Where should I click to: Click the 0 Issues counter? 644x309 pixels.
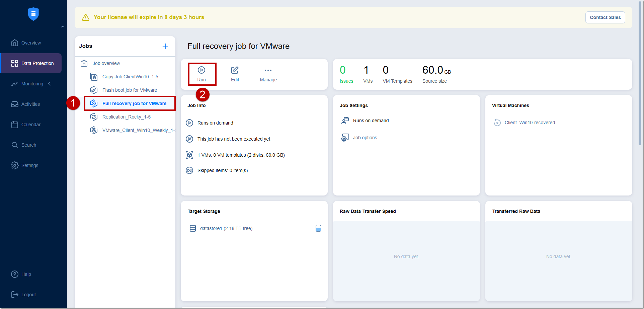[x=346, y=74]
